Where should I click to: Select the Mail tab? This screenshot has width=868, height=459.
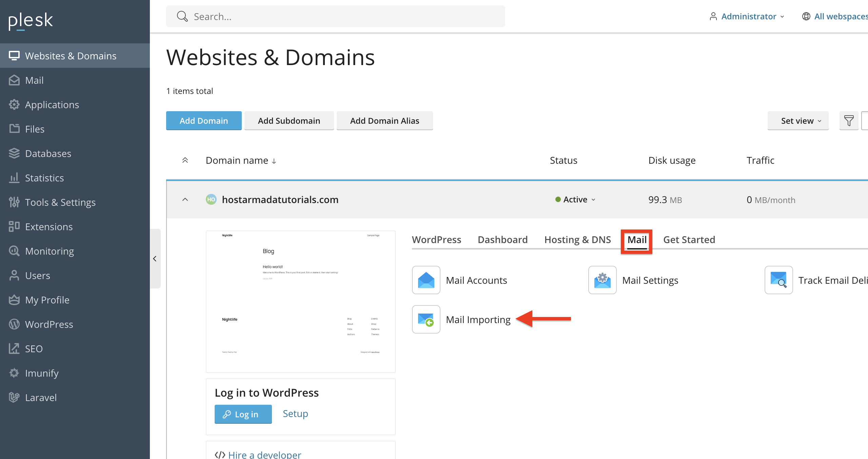pyautogui.click(x=637, y=240)
